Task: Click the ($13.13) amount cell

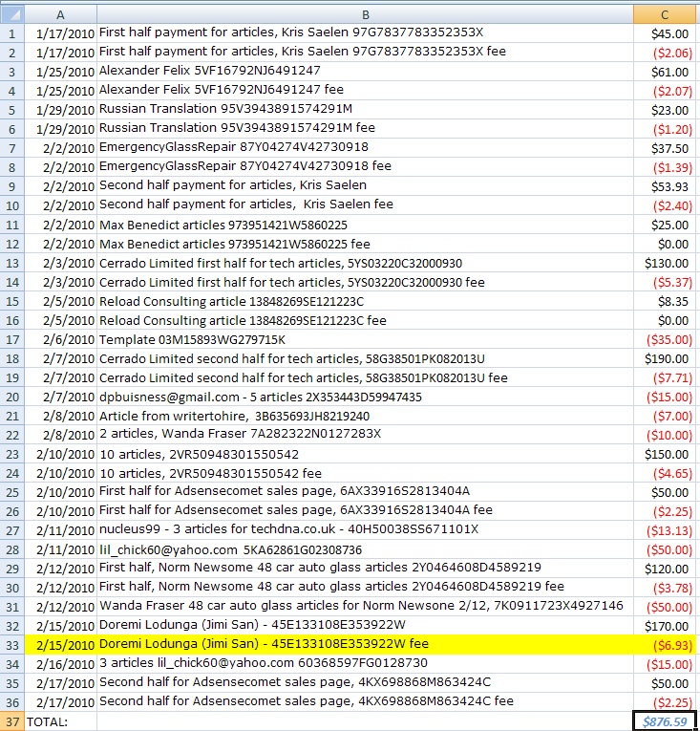Action: 665,530
